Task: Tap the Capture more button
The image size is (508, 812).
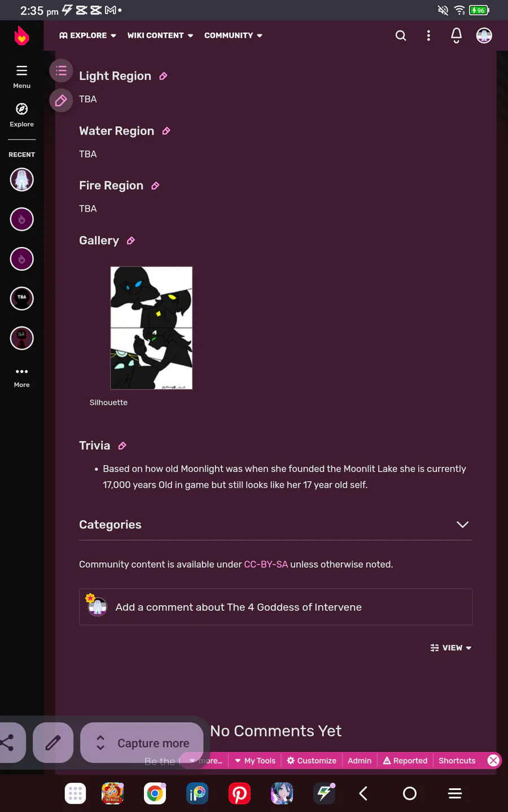Action: pyautogui.click(x=142, y=743)
